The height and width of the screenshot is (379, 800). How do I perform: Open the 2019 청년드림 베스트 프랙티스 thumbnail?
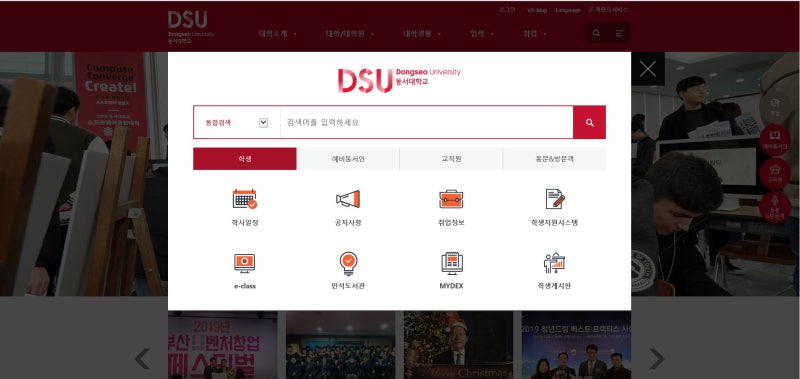[576, 345]
